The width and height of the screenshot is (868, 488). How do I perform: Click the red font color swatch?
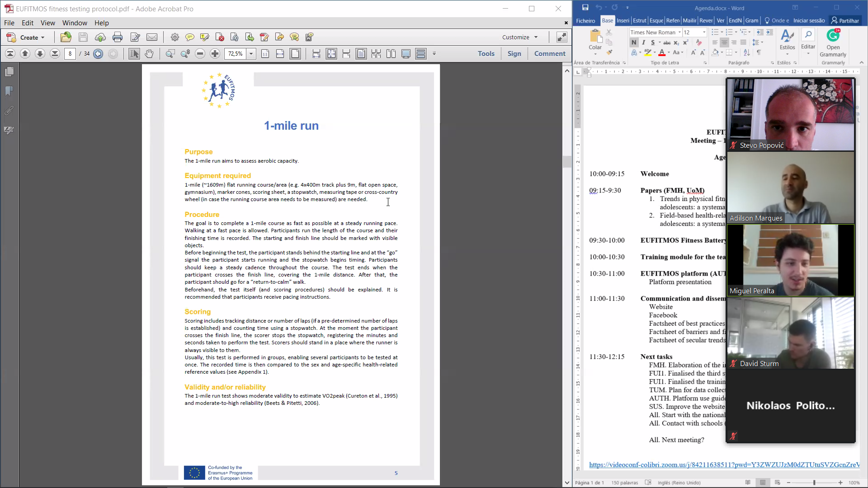point(662,53)
